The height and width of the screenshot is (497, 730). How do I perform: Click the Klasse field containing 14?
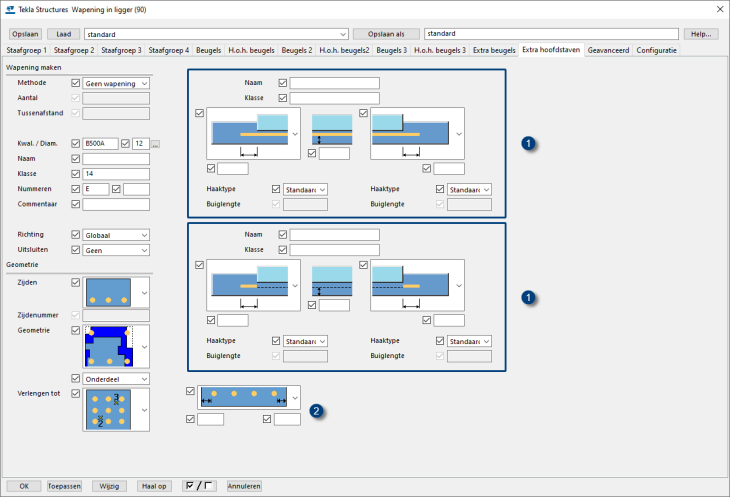(116, 174)
